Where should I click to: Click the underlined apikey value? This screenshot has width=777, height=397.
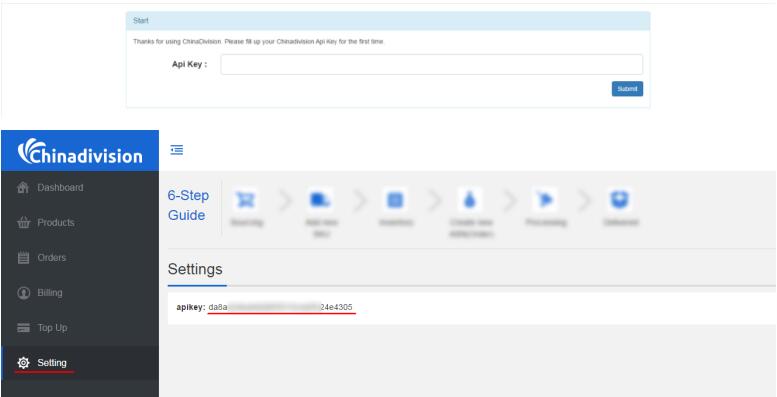280,307
